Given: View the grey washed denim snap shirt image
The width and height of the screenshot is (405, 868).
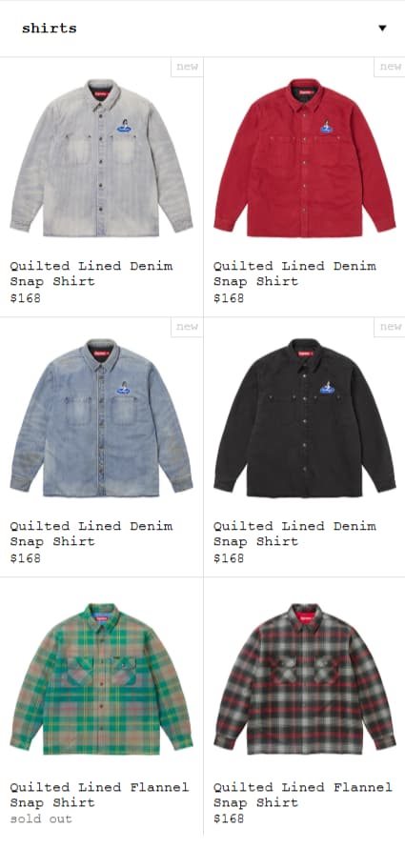Looking at the screenshot, I should coord(101,158).
